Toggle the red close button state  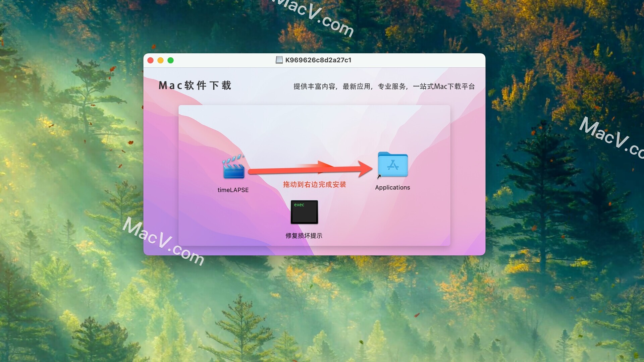[x=150, y=60]
